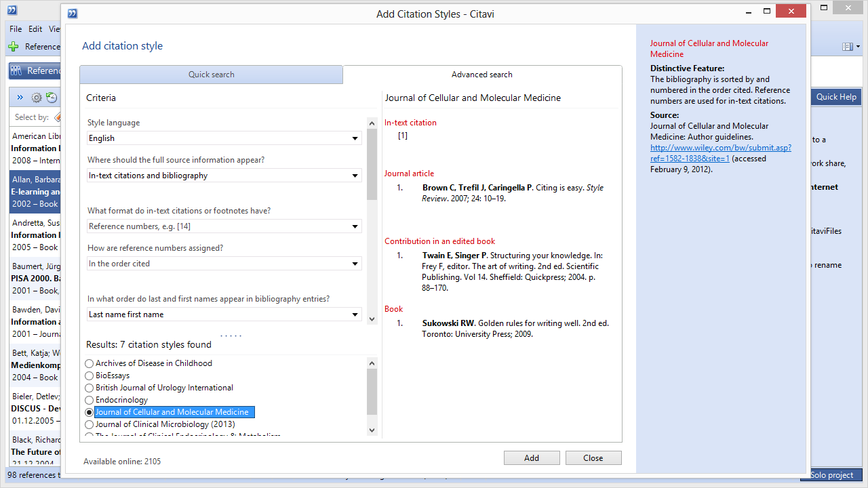The width and height of the screenshot is (868, 488).
Task: Click the 'In-text citation' preview heading
Action: 410,123
